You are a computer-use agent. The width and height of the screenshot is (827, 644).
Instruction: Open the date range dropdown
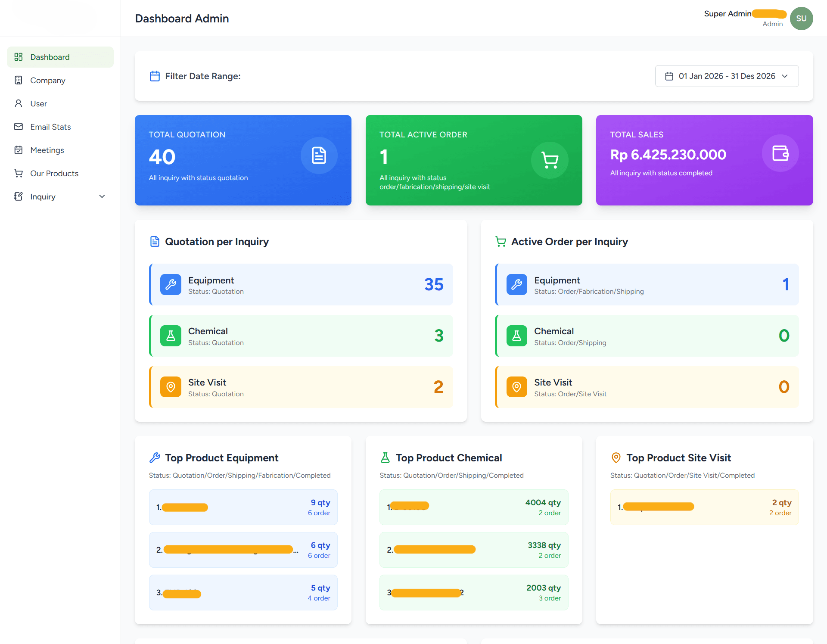click(x=727, y=76)
